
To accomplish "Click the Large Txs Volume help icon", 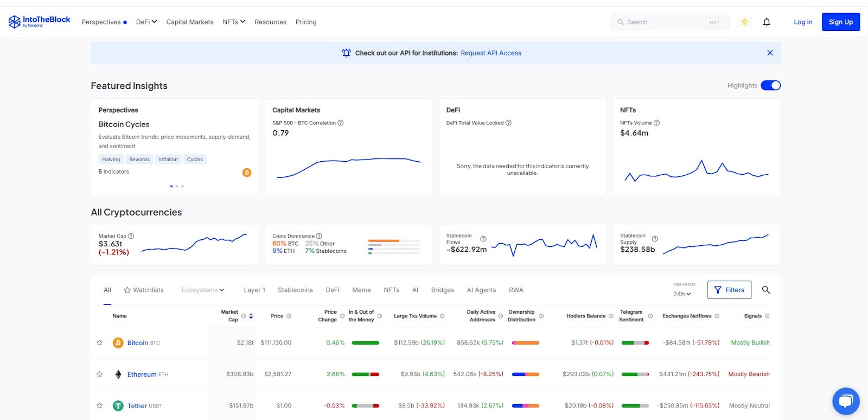I will (x=442, y=316).
